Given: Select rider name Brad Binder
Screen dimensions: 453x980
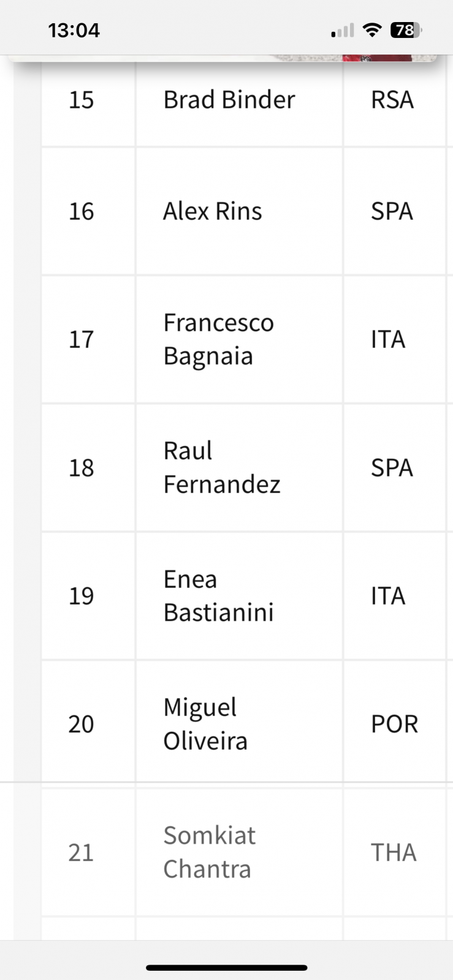Looking at the screenshot, I should [229, 100].
